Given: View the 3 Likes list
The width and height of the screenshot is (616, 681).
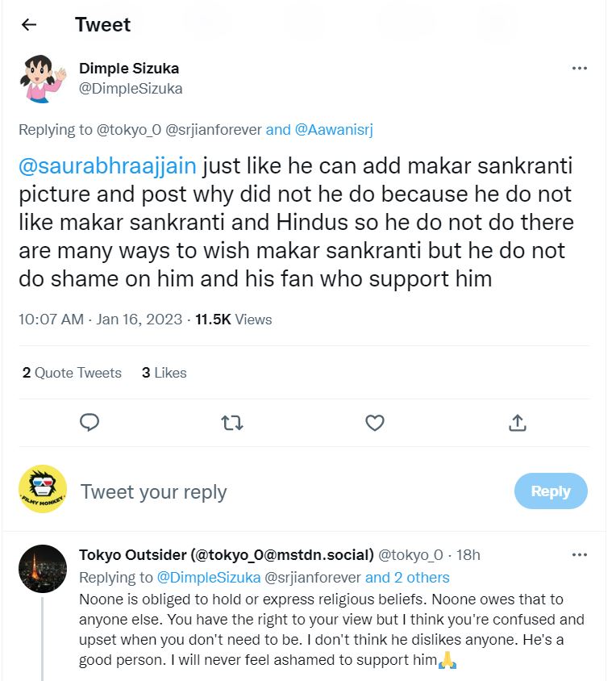Looking at the screenshot, I should [164, 373].
